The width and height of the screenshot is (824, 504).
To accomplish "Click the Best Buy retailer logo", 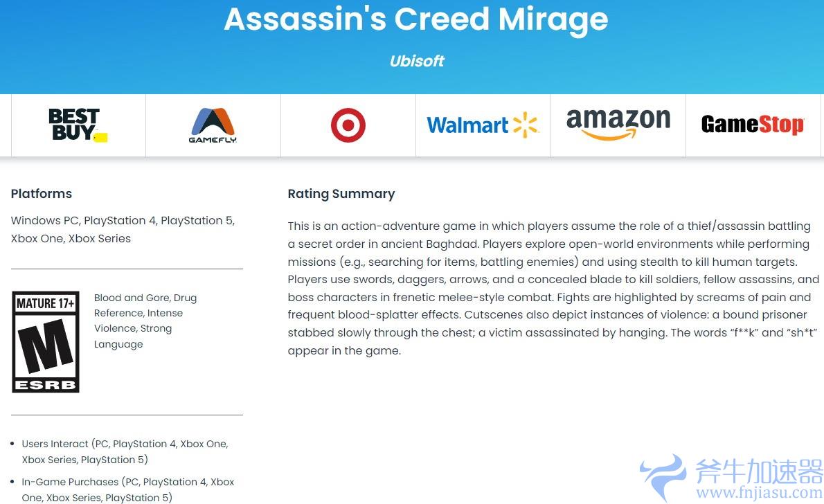I will pyautogui.click(x=75, y=125).
